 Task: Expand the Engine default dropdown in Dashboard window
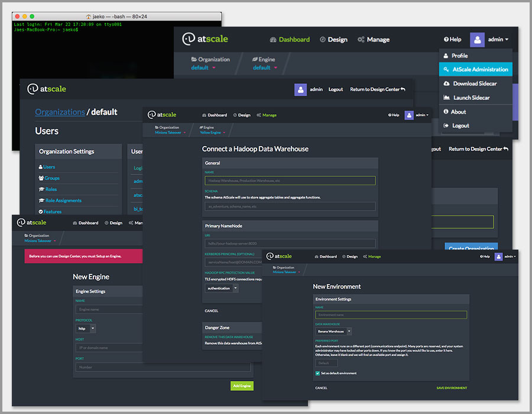[x=265, y=68]
